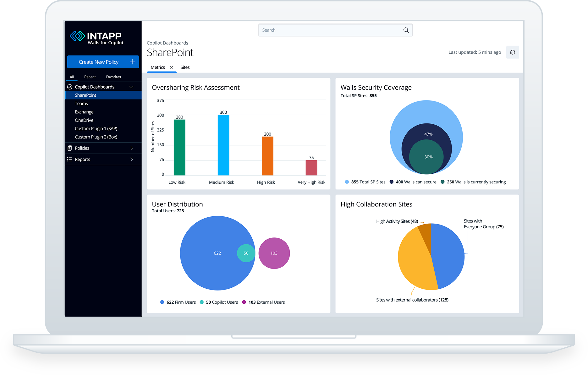Click the User Distribution title

coord(177,204)
